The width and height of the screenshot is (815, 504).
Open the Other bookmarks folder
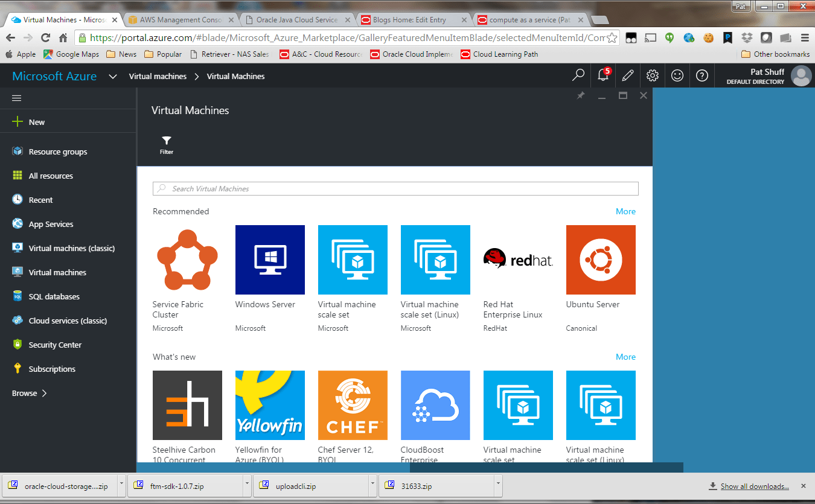[x=776, y=54]
